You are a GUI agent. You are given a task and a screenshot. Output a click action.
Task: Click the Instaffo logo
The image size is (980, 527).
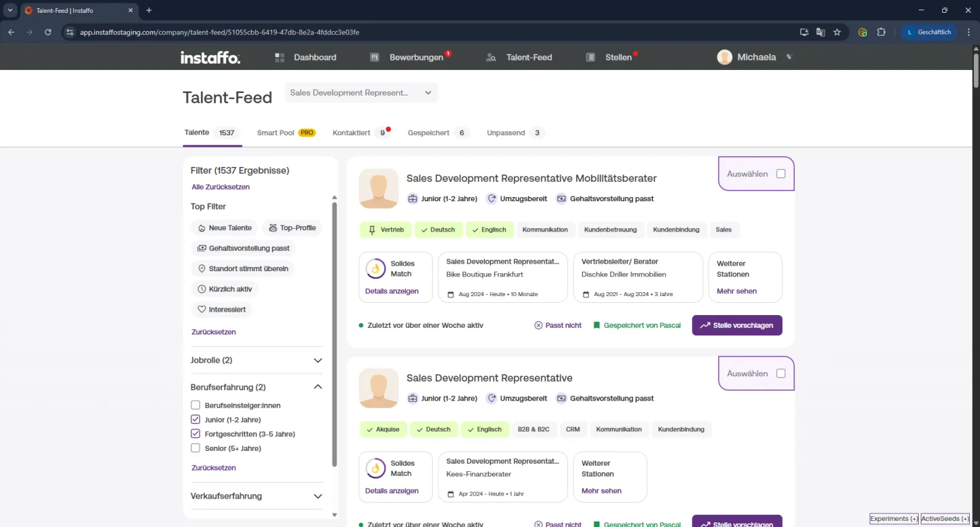coord(210,58)
